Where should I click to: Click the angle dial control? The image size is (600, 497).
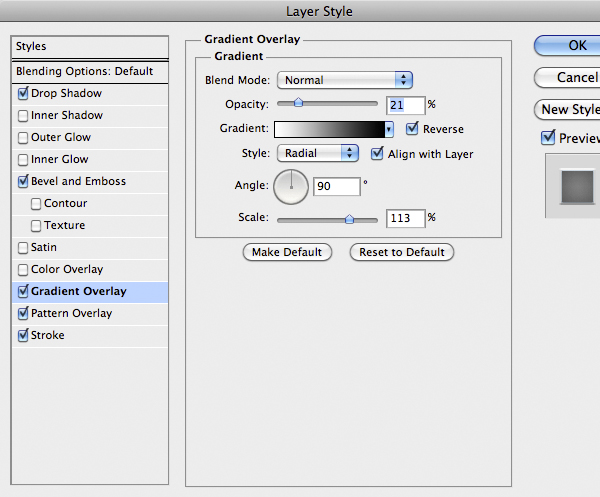click(x=291, y=185)
